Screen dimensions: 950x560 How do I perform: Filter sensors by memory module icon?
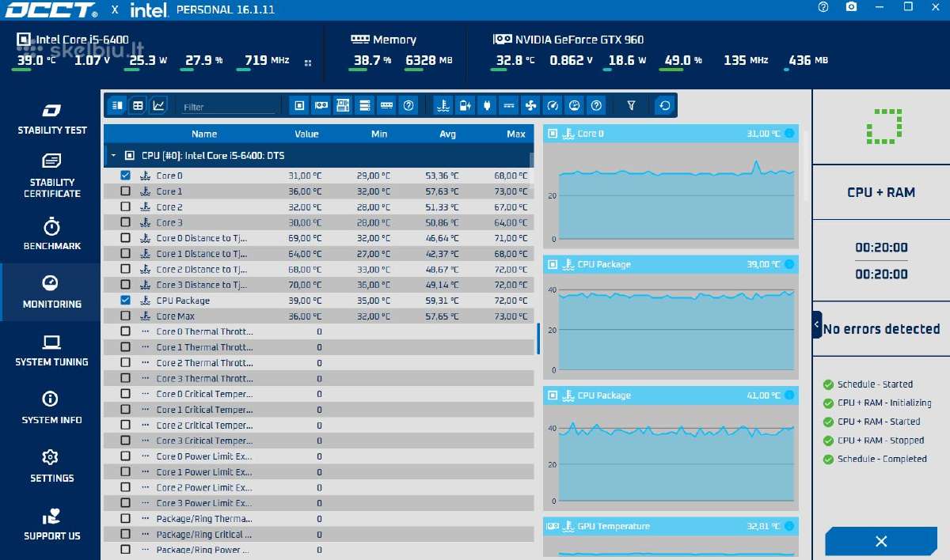click(386, 105)
